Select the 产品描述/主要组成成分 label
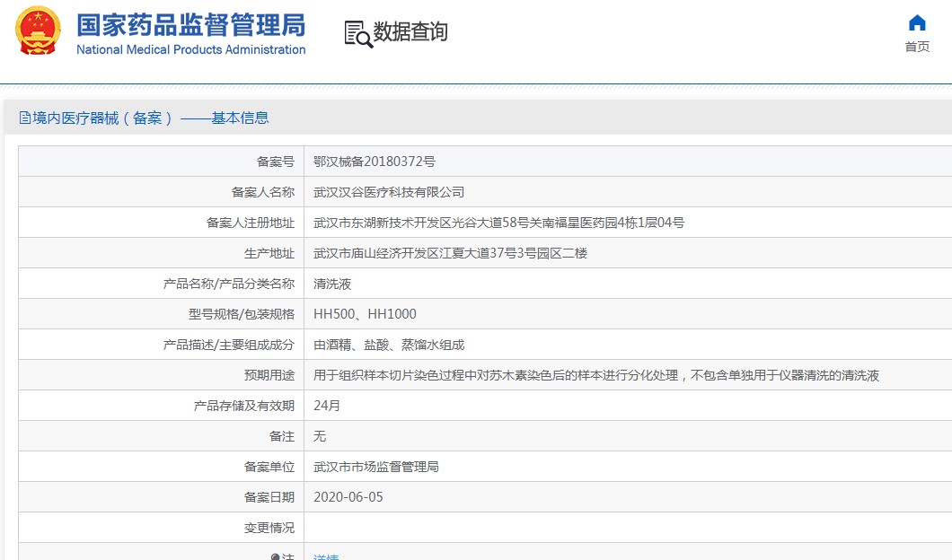952x560 pixels. [229, 345]
